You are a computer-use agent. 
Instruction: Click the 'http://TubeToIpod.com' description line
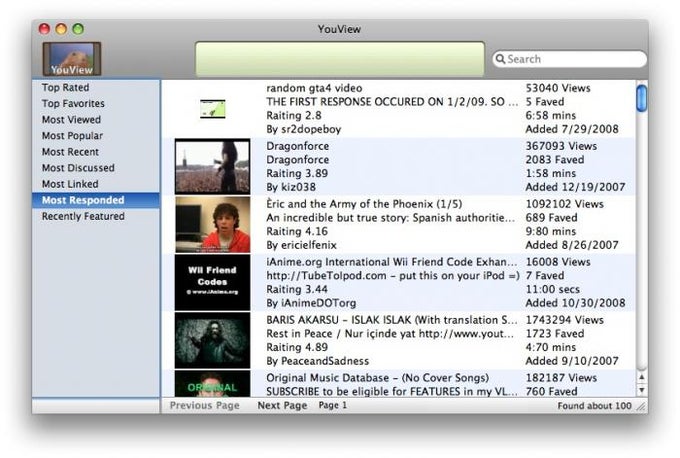pyautogui.click(x=392, y=276)
